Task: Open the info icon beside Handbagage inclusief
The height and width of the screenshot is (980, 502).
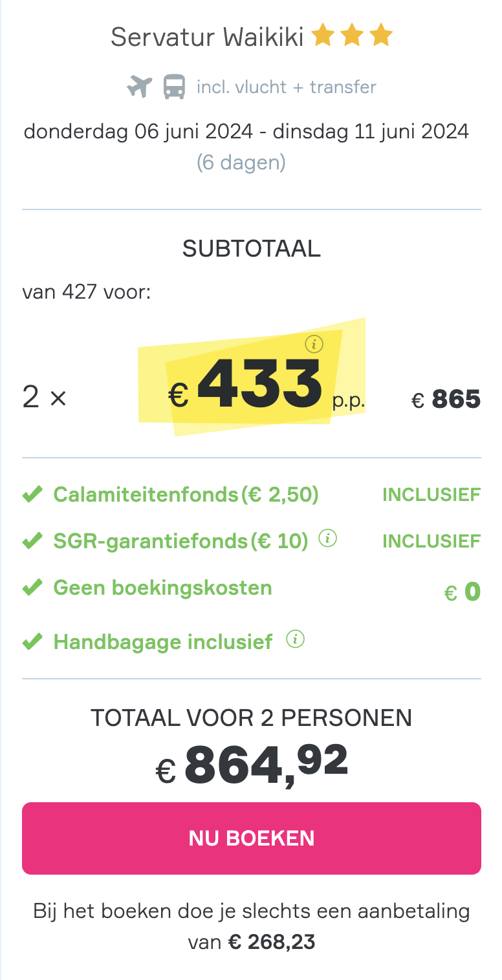Action: [x=295, y=639]
